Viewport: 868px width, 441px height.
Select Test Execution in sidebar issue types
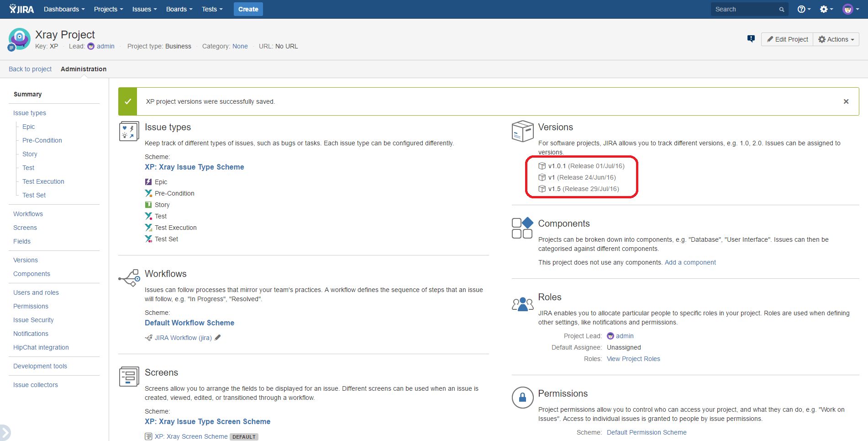[x=43, y=181]
